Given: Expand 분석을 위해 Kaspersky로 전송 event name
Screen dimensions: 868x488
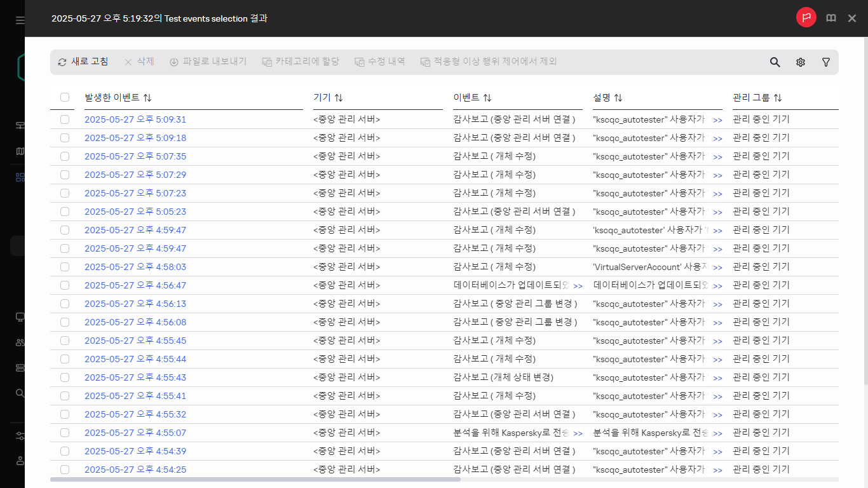Looking at the screenshot, I should click(578, 433).
